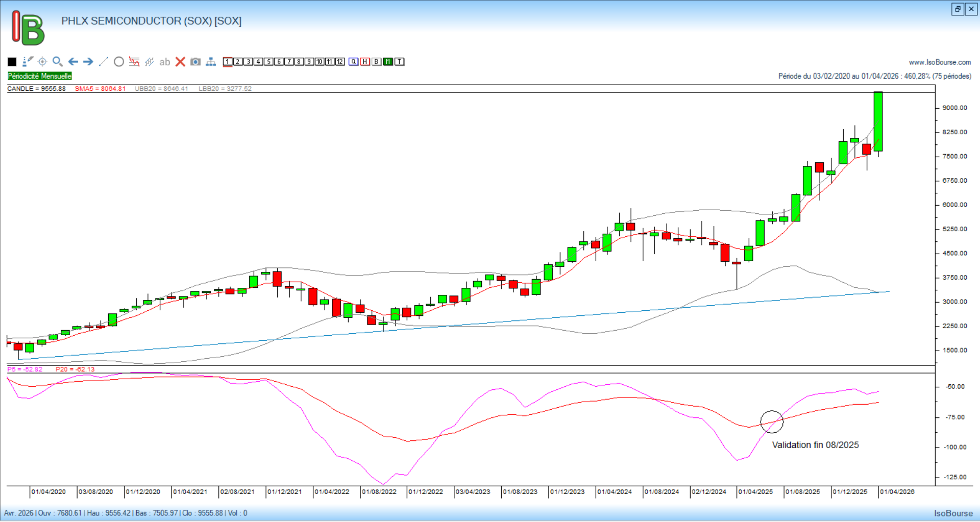Open the hierarchy tree icon
The height and width of the screenshot is (522, 980).
(211, 62)
